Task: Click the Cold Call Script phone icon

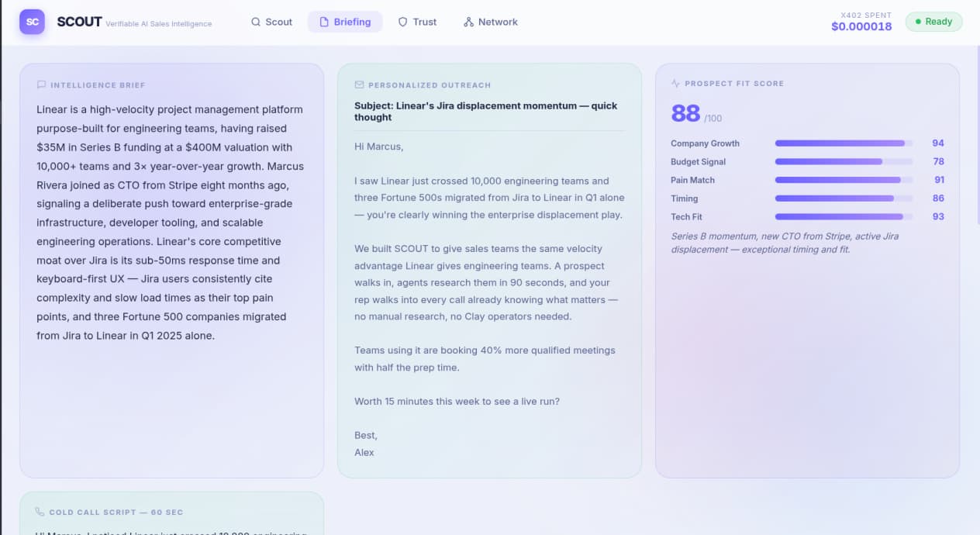Action: 40,512
